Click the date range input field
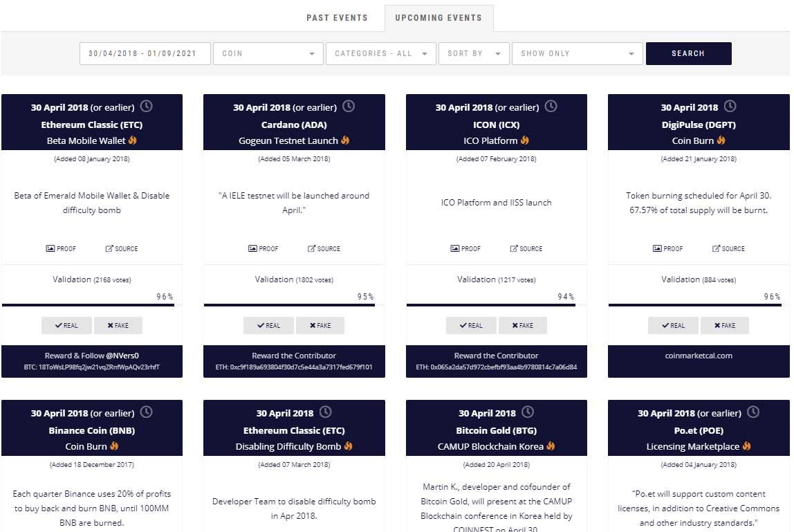Image resolution: width=794 pixels, height=532 pixels. 145,53
